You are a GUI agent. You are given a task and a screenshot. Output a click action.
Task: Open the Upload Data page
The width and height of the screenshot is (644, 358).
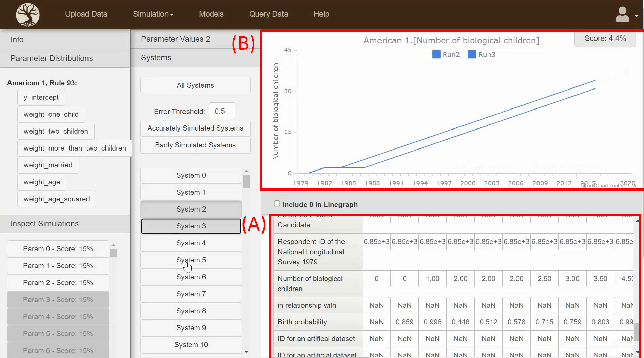pyautogui.click(x=86, y=14)
